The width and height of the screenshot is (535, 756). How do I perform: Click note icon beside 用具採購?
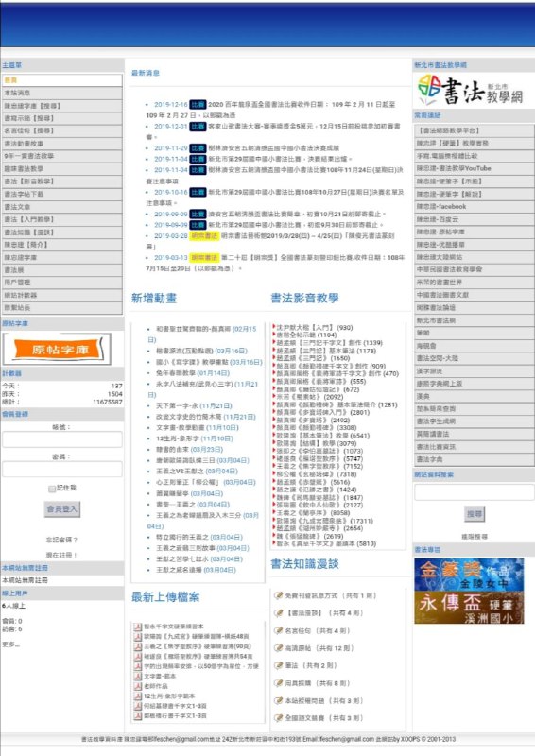click(278, 683)
